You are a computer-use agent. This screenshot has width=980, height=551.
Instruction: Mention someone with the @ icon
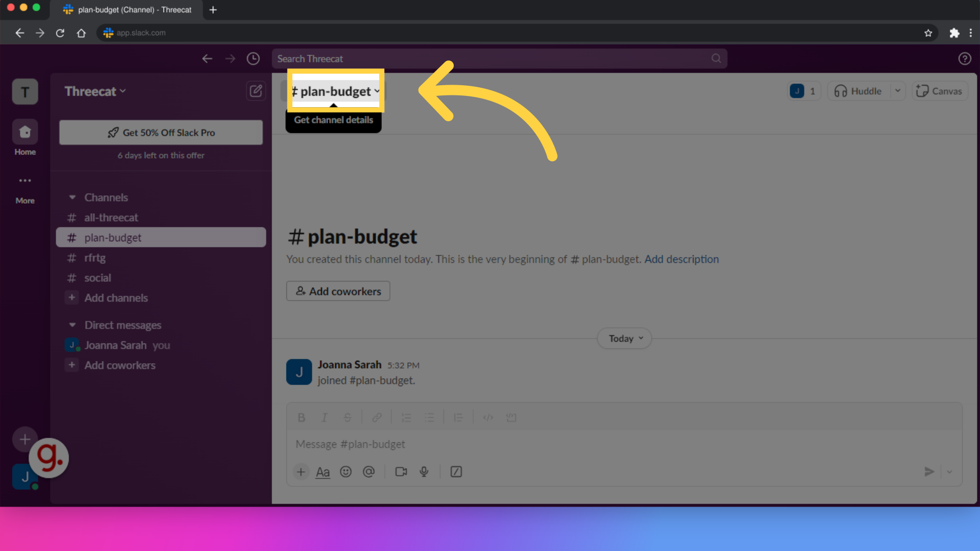(369, 472)
